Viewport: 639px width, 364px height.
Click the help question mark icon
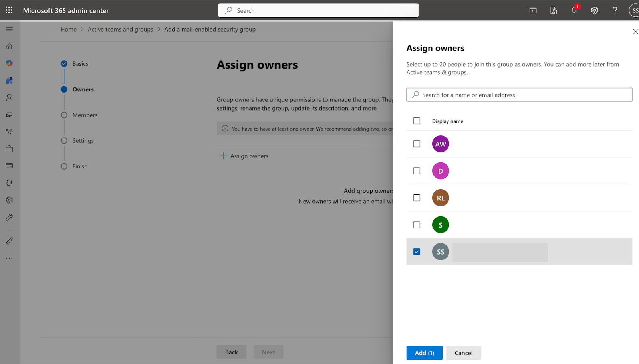click(615, 10)
